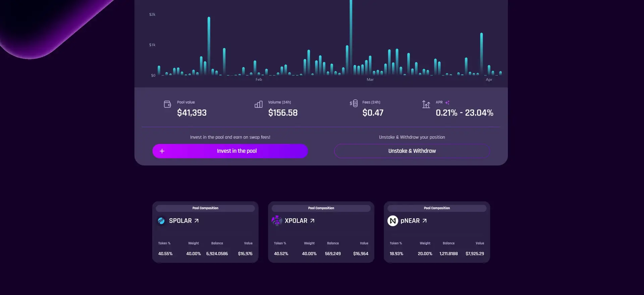644x295 pixels.
Task: Open the pNEAR external link arrow
Action: click(x=425, y=221)
